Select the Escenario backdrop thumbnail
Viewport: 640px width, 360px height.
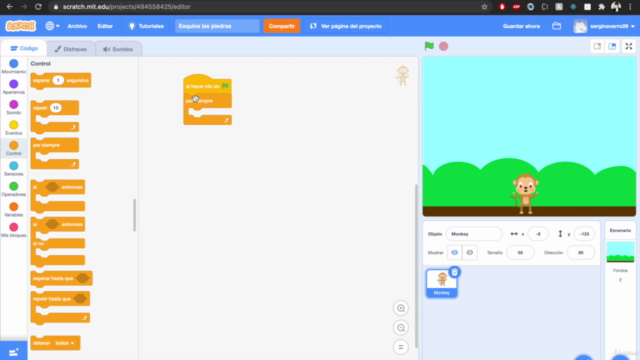(x=620, y=252)
